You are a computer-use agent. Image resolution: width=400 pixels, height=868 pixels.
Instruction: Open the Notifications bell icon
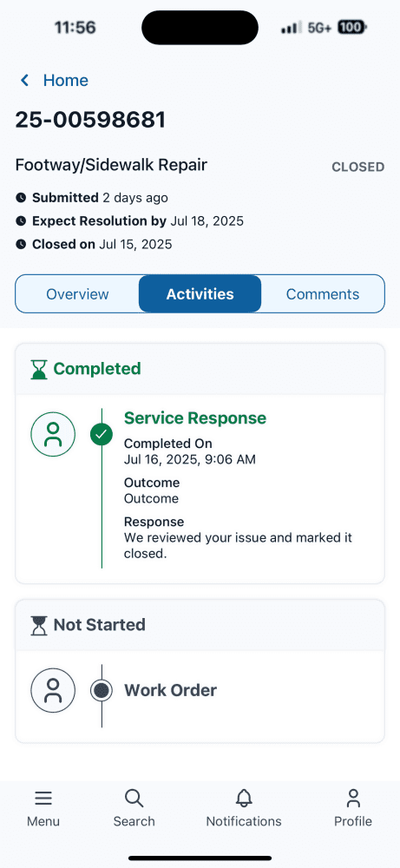244,799
